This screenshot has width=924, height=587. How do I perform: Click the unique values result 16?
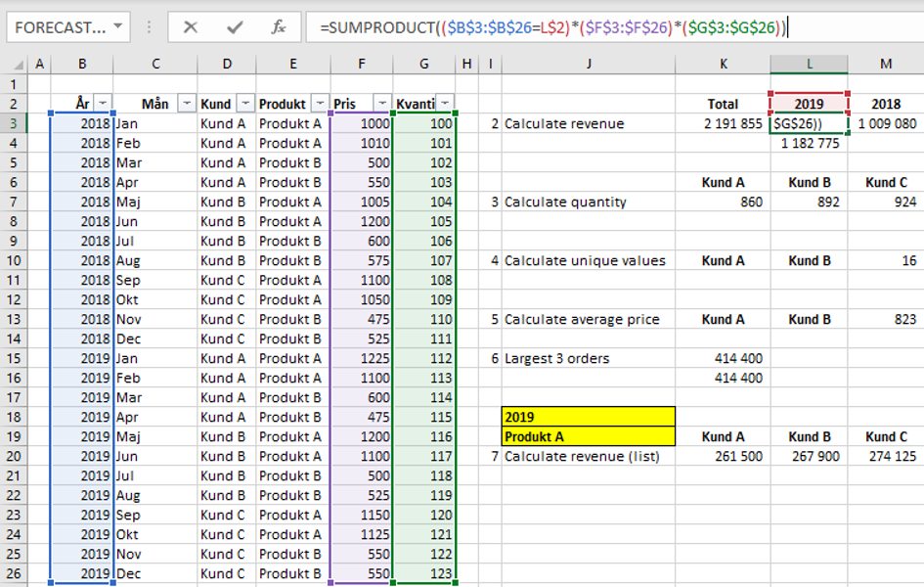(x=909, y=260)
